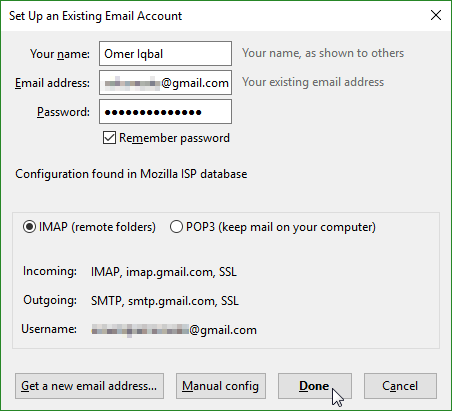Click the Remember password label text

click(174, 138)
